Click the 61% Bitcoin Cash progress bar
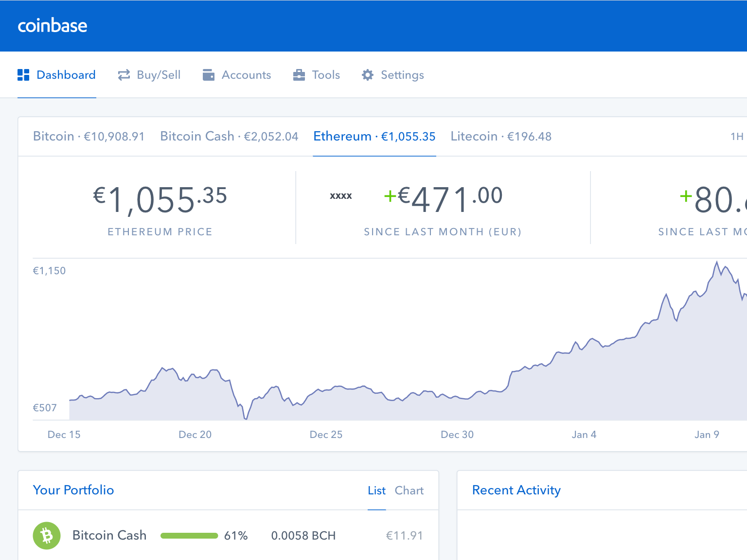Screen dimensions: 747x560 point(189,535)
